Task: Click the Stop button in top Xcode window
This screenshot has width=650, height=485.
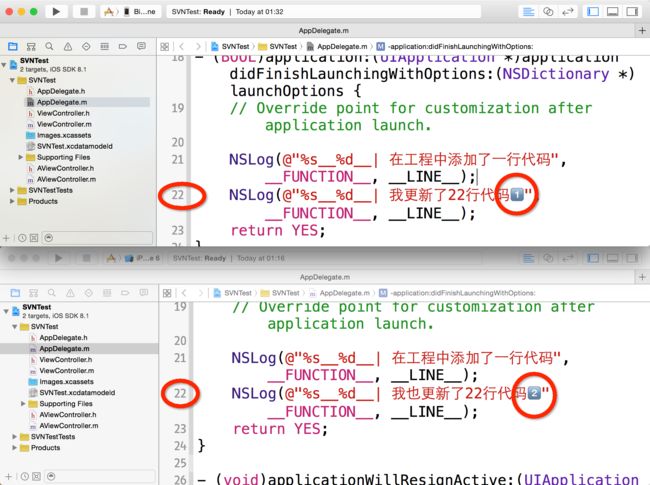Action: click(x=84, y=12)
